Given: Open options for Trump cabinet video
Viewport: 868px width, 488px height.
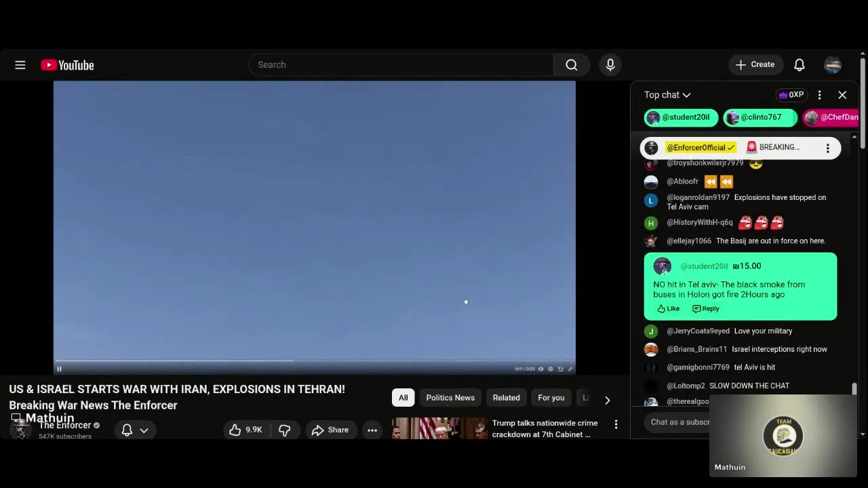Looking at the screenshot, I should point(616,424).
